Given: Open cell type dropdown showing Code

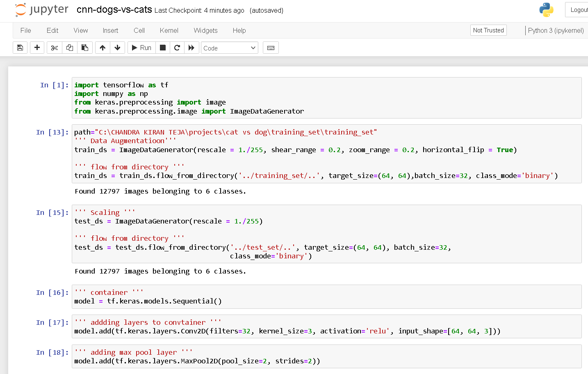Looking at the screenshot, I should (x=230, y=48).
